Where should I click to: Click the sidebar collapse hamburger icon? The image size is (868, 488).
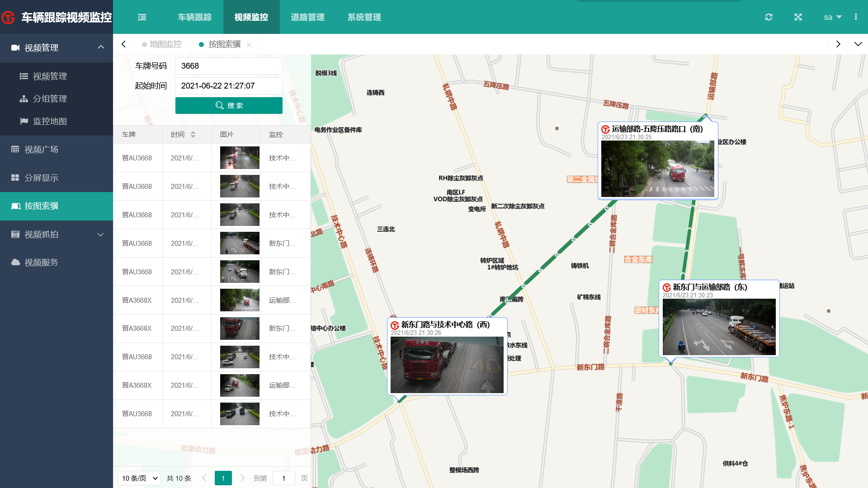[x=142, y=17]
